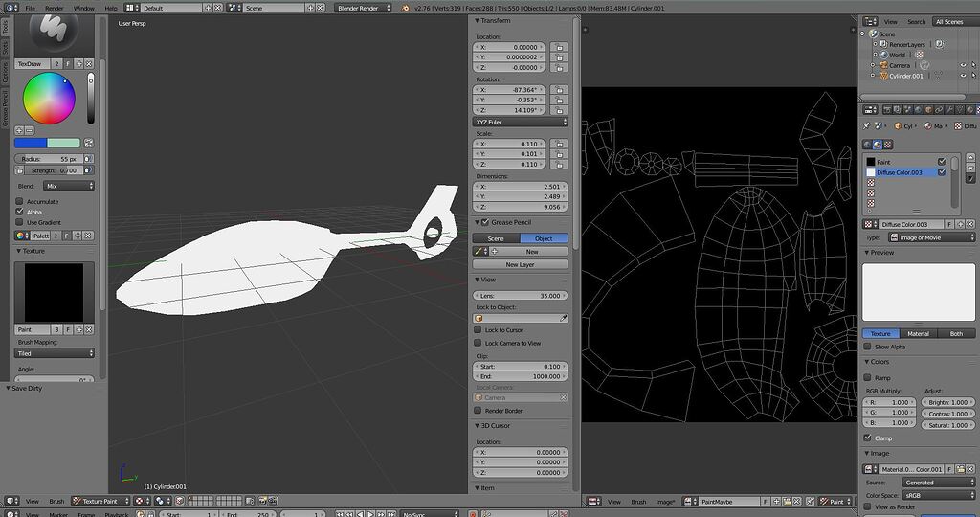Open the Window menu
Viewport: 980px width, 517px height.
84,8
